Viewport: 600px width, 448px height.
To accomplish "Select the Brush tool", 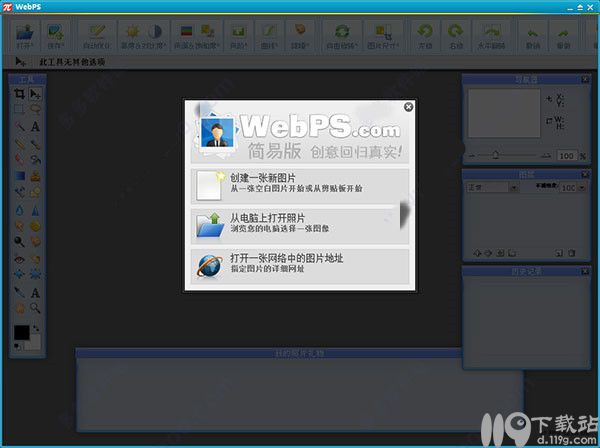I will [x=35, y=144].
